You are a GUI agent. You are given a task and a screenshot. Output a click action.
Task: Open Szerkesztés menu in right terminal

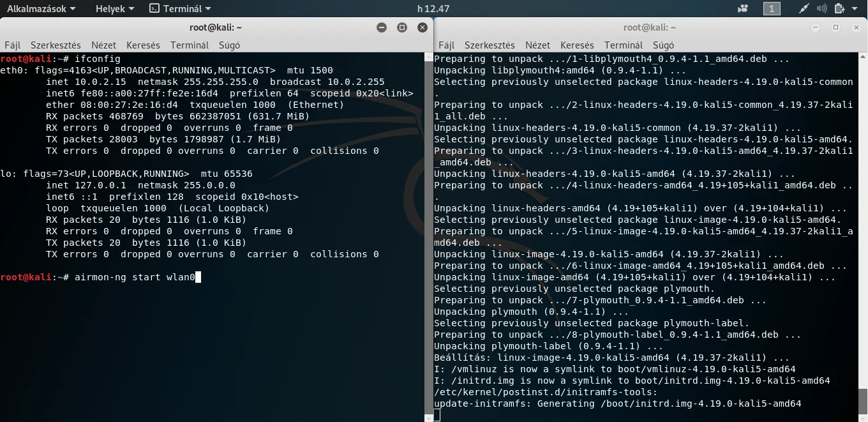tap(490, 45)
